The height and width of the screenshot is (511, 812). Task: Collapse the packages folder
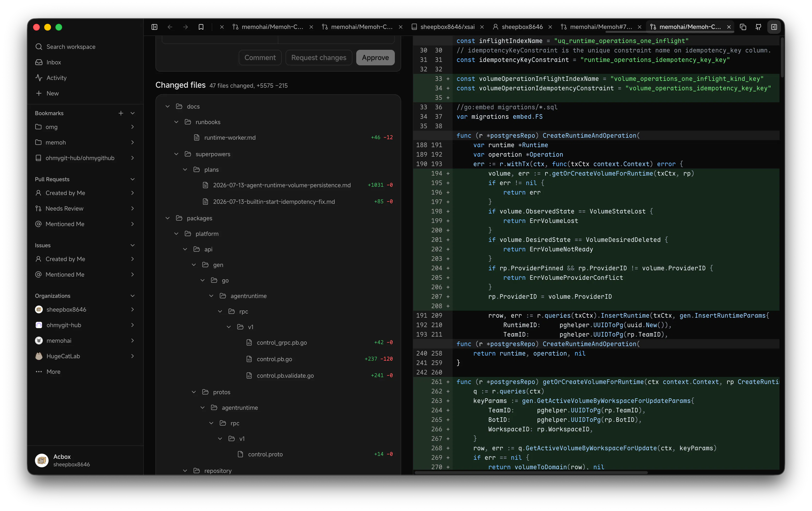pos(168,218)
